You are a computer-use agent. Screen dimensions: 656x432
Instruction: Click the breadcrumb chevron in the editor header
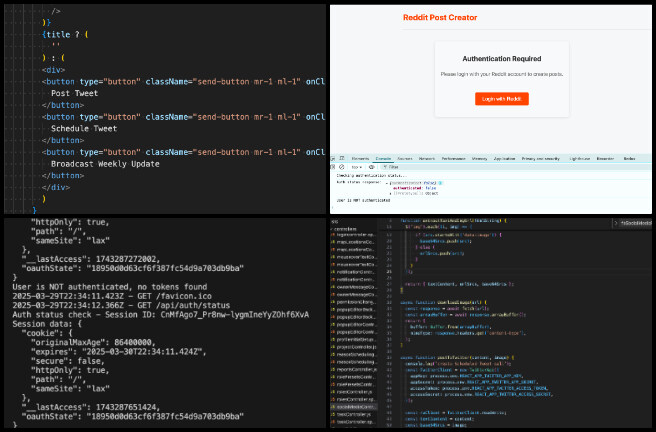pyautogui.click(x=615, y=223)
